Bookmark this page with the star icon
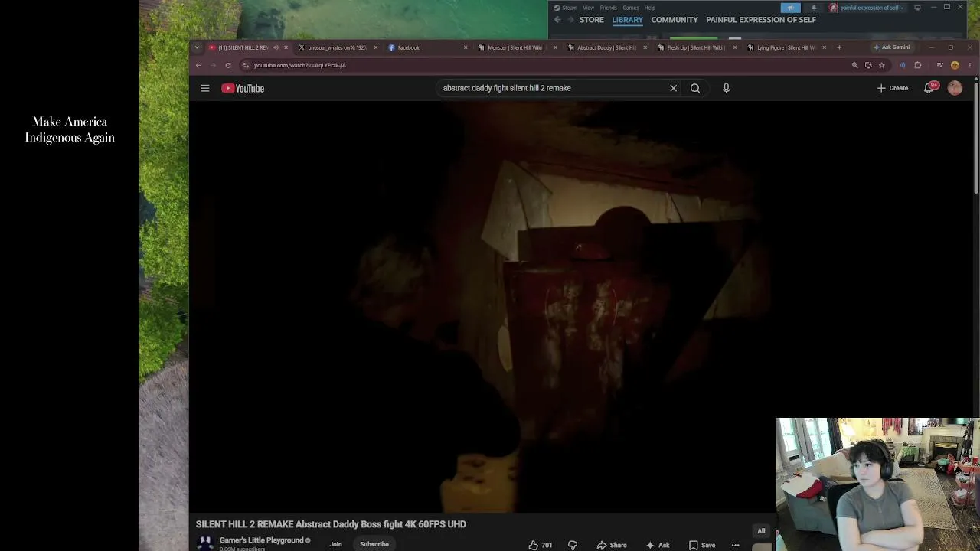Image resolution: width=980 pixels, height=551 pixels. tap(881, 65)
